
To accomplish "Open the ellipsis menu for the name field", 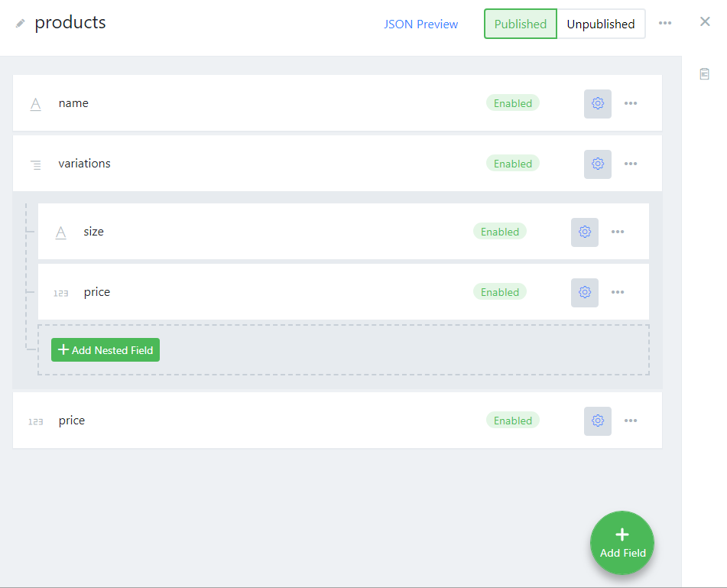I will pyautogui.click(x=631, y=103).
